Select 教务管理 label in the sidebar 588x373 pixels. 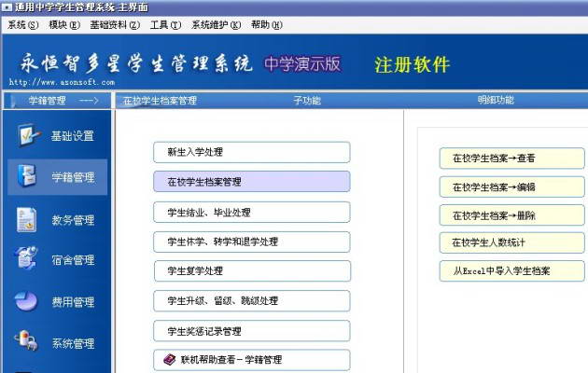73,220
